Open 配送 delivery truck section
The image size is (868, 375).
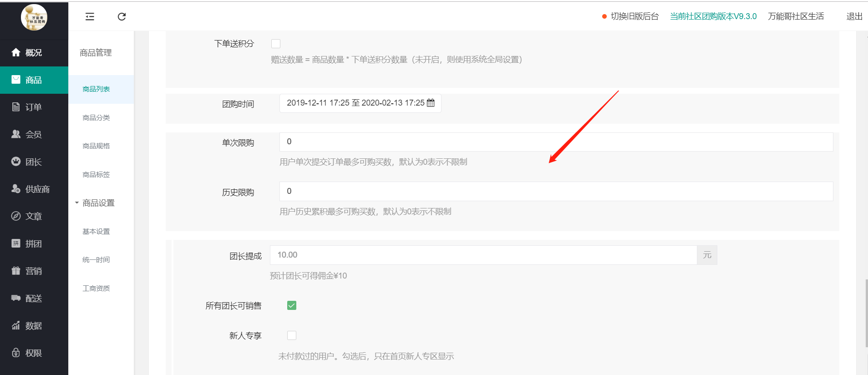point(16,298)
